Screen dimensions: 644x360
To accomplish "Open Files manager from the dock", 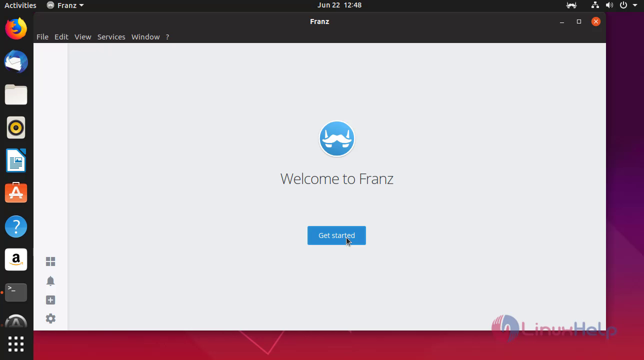I will [16, 94].
